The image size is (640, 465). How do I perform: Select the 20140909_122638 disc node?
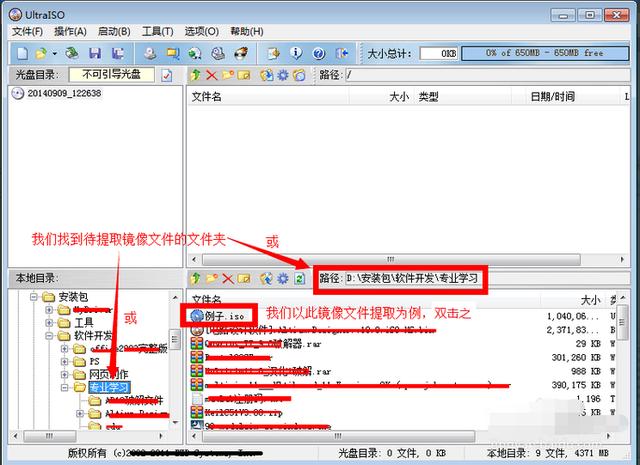[64, 93]
